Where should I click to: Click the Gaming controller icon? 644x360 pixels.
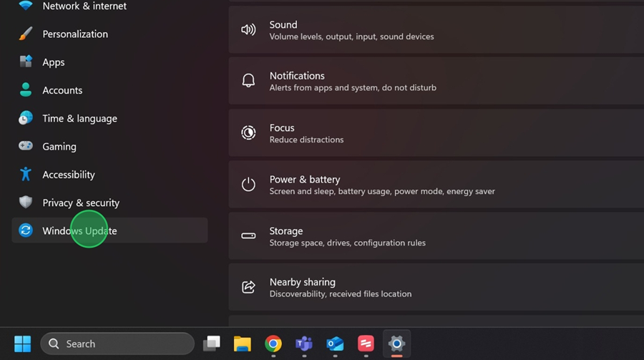tap(26, 146)
